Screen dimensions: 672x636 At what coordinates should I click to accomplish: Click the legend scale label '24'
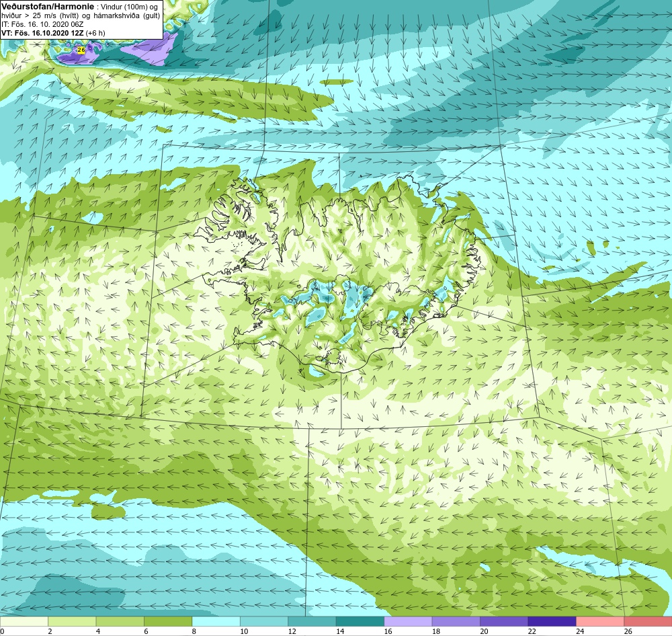[581, 631]
